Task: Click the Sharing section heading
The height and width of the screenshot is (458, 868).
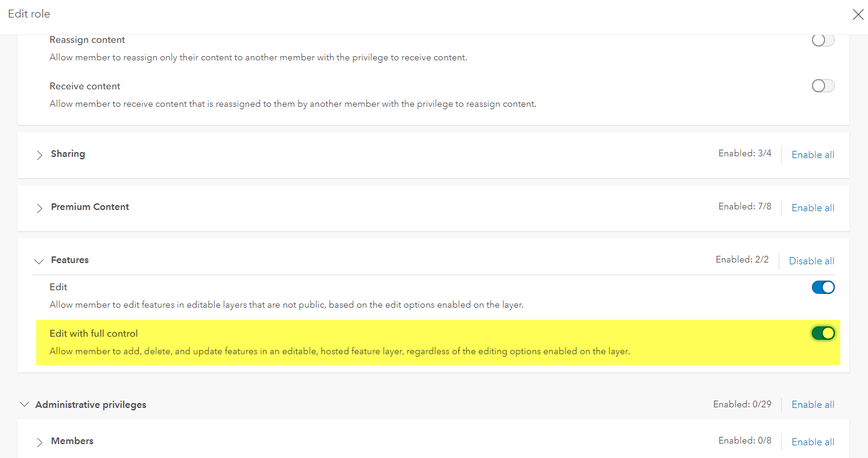Action: pos(68,154)
